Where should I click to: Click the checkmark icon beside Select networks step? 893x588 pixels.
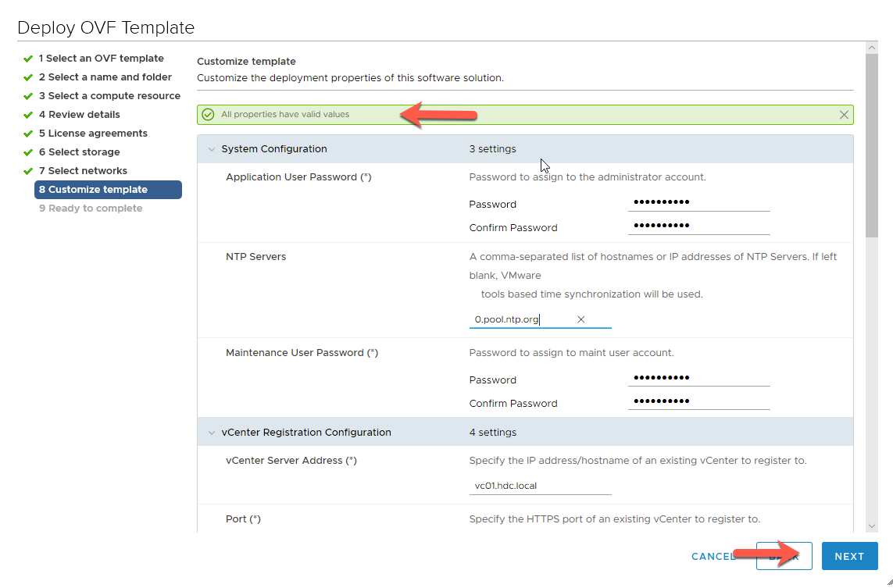tap(30, 170)
